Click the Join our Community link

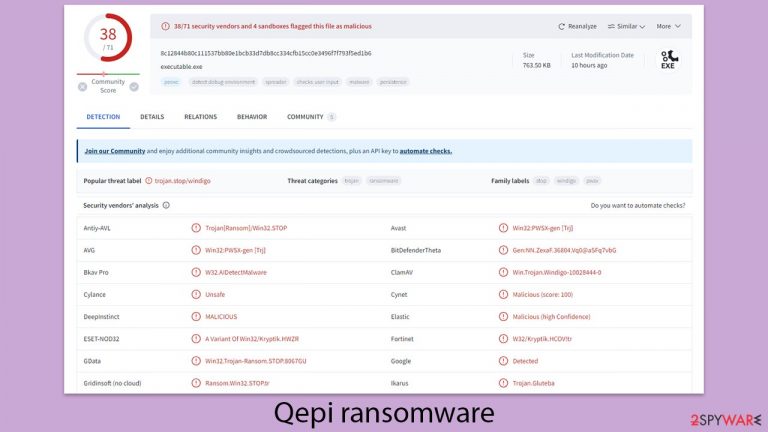point(115,151)
